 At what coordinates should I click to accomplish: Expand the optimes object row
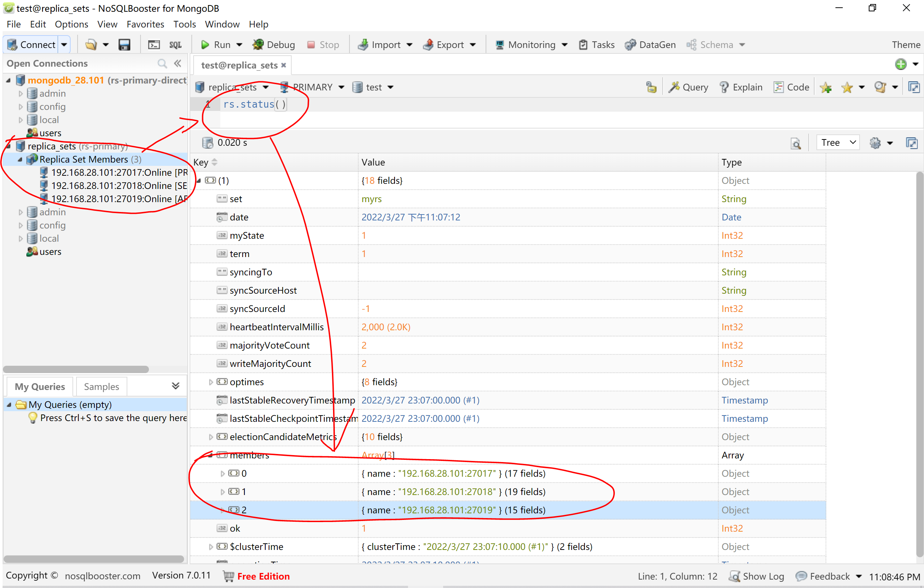point(211,382)
